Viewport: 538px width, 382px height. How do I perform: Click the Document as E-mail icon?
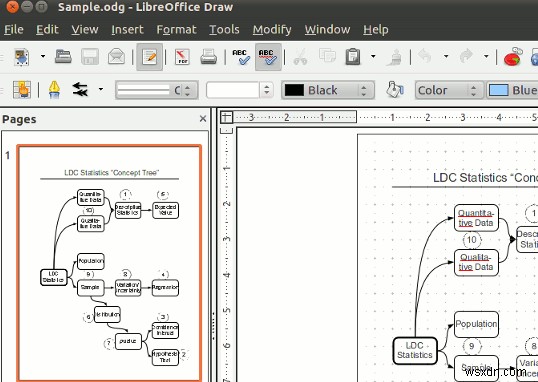click(117, 57)
